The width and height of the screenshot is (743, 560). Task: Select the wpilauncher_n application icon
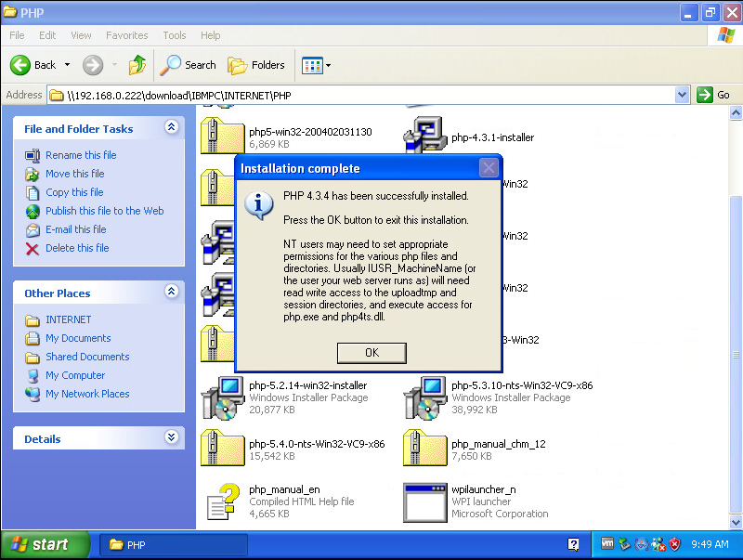424,501
